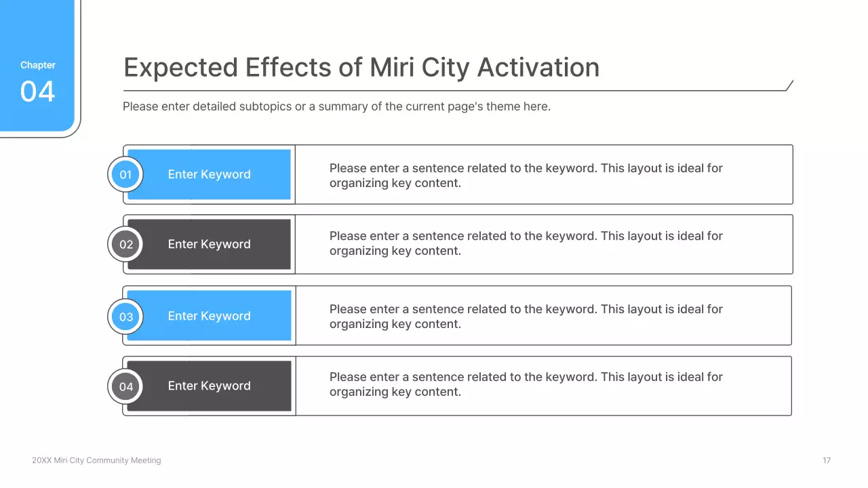Click the sentence text beside keyword 04
Viewport: 868px width, 488px height.
tap(526, 384)
